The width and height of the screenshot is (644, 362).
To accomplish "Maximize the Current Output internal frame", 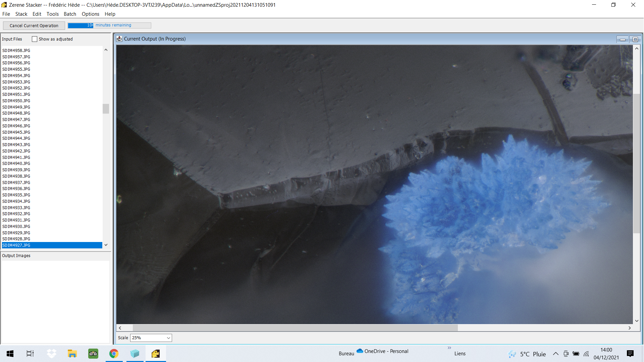I will click(635, 40).
